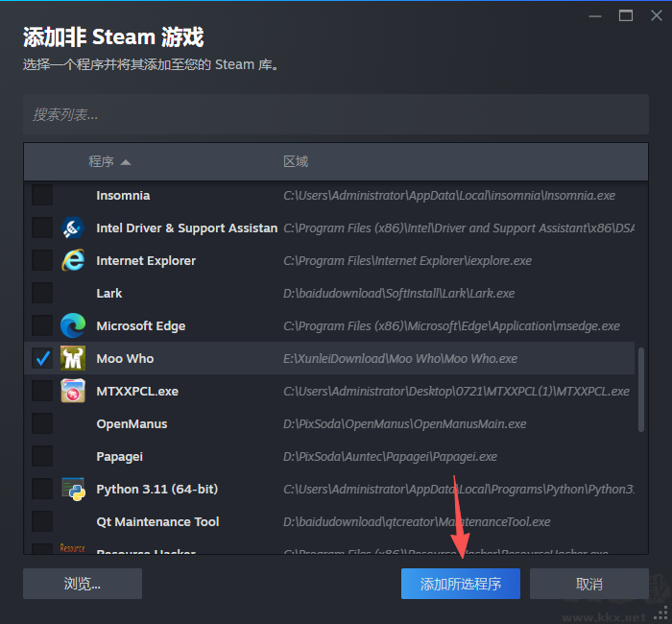
Task: Click the 浏览... button
Action: 83,584
